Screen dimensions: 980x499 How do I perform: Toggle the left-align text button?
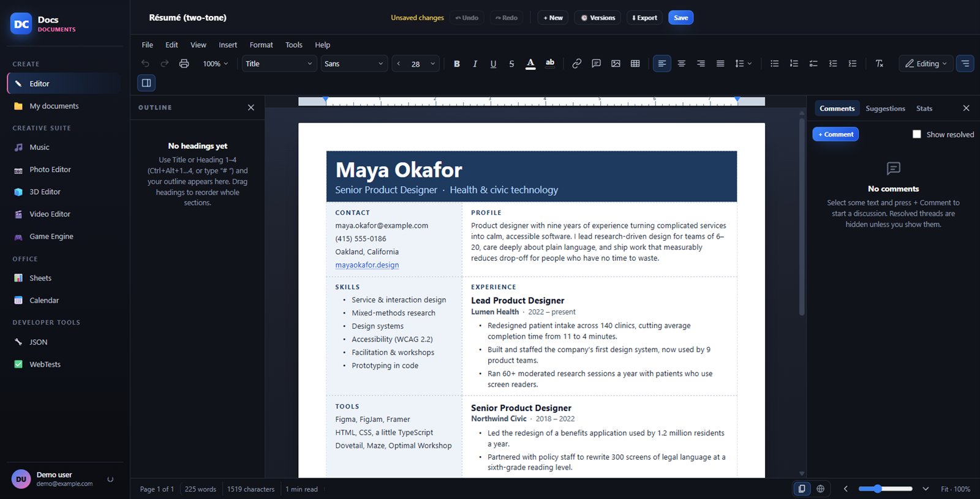(661, 64)
